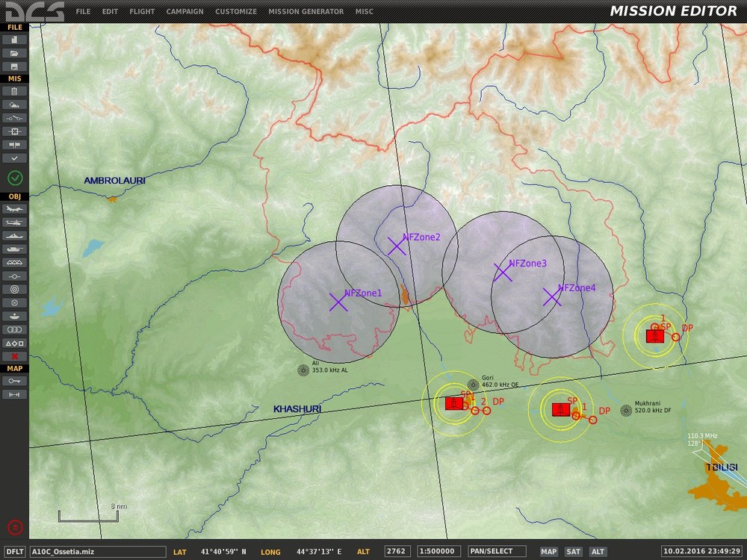Image resolution: width=747 pixels, height=560 pixels.
Task: Open the coalitions flags icon
Action: coord(14,145)
